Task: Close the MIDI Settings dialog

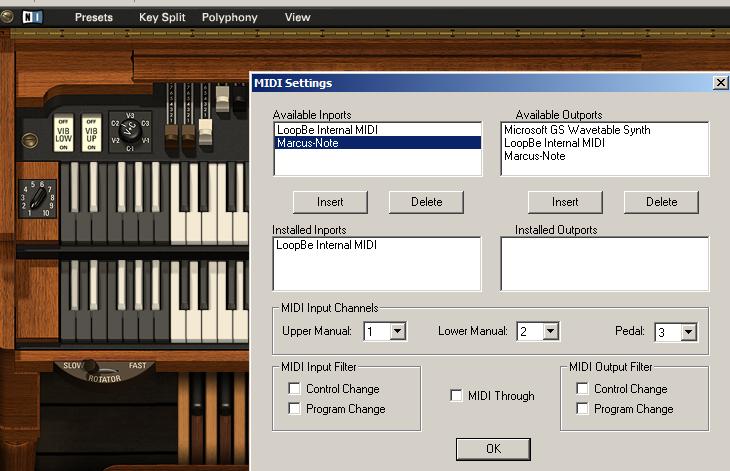Action: pos(721,82)
